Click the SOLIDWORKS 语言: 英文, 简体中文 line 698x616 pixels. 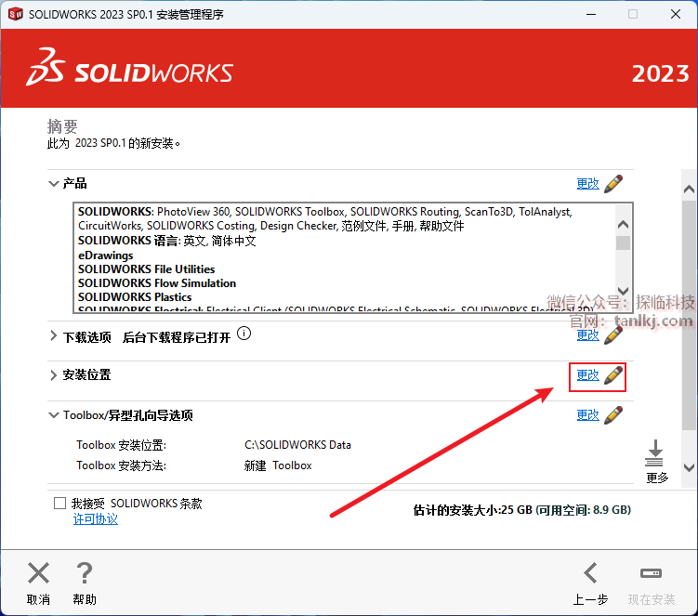pyautogui.click(x=167, y=241)
